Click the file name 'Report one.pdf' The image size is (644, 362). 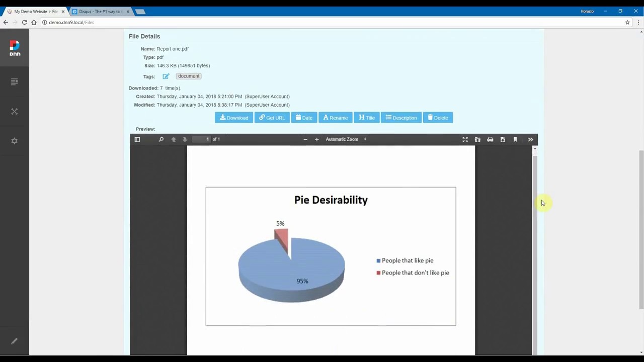click(x=173, y=49)
